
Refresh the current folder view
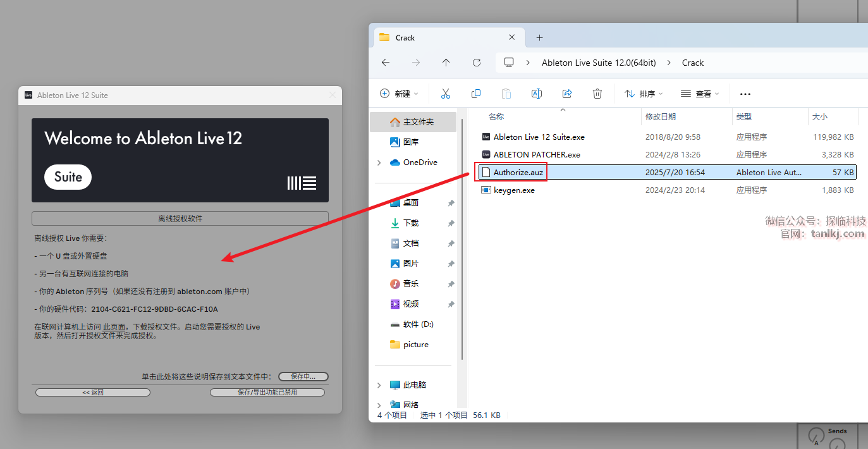pos(477,63)
